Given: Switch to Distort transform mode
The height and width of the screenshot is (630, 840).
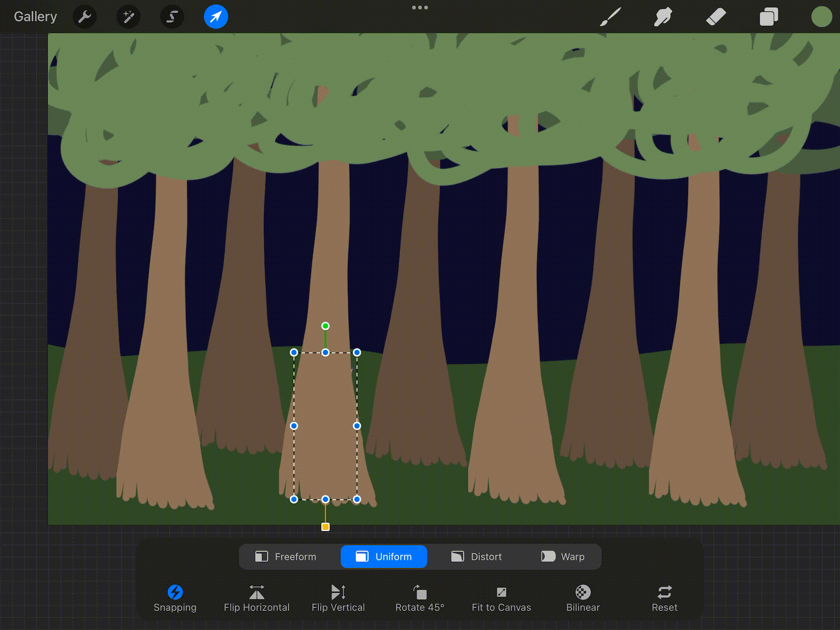Looking at the screenshot, I should click(476, 556).
